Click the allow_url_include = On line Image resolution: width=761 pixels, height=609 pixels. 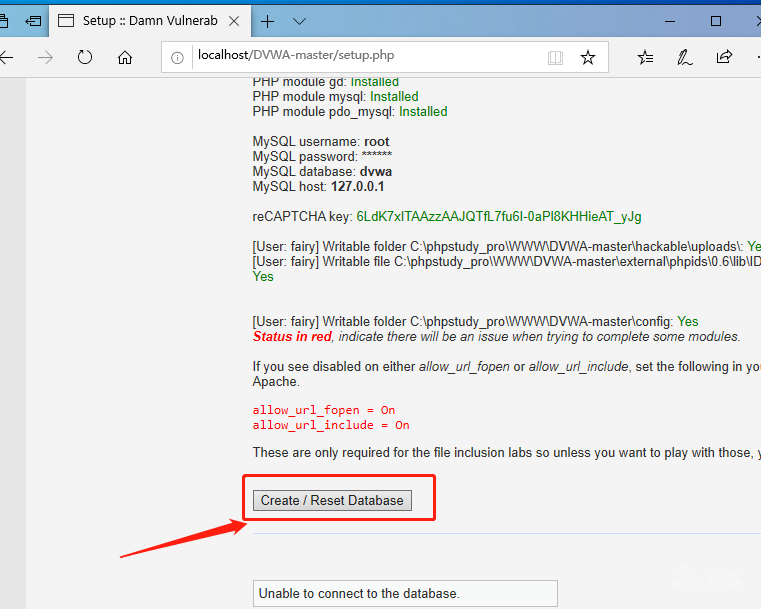click(x=331, y=425)
